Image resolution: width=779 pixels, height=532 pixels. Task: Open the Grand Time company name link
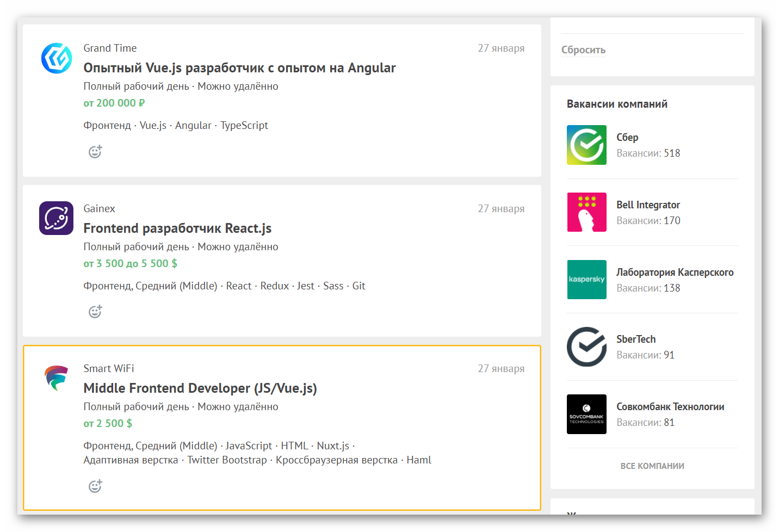pos(110,48)
